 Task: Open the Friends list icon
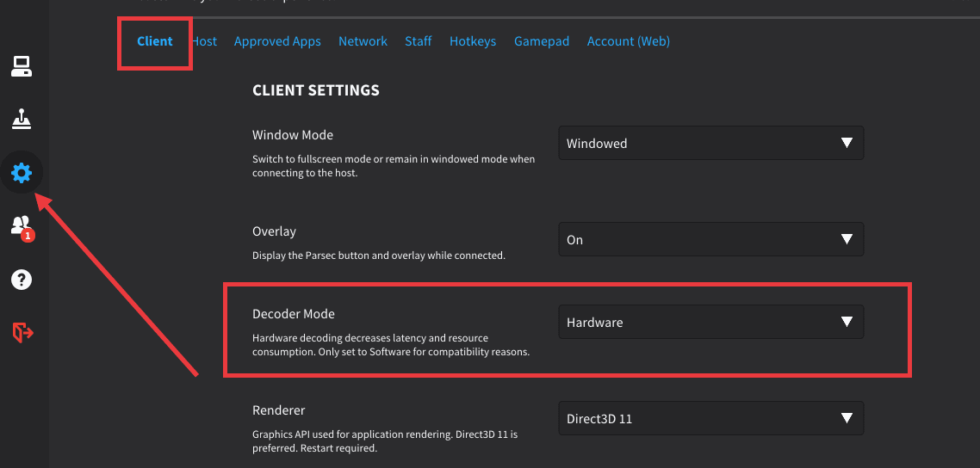point(21,225)
